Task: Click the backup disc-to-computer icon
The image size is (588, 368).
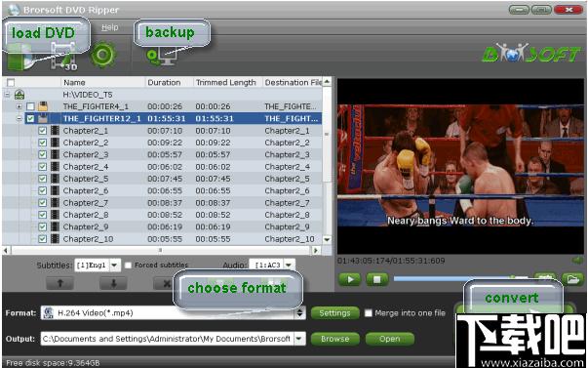Action: click(x=161, y=58)
